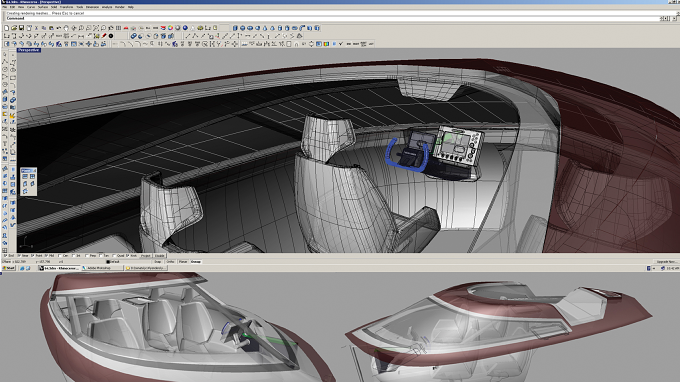Open the Surface menu
680x382 pixels.
(x=43, y=7)
